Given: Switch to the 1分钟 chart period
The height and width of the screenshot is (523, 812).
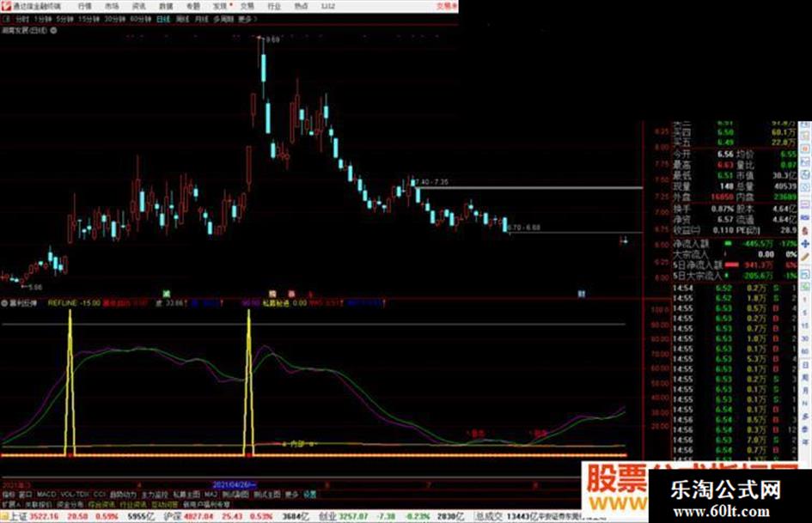Looking at the screenshot, I should point(43,19).
